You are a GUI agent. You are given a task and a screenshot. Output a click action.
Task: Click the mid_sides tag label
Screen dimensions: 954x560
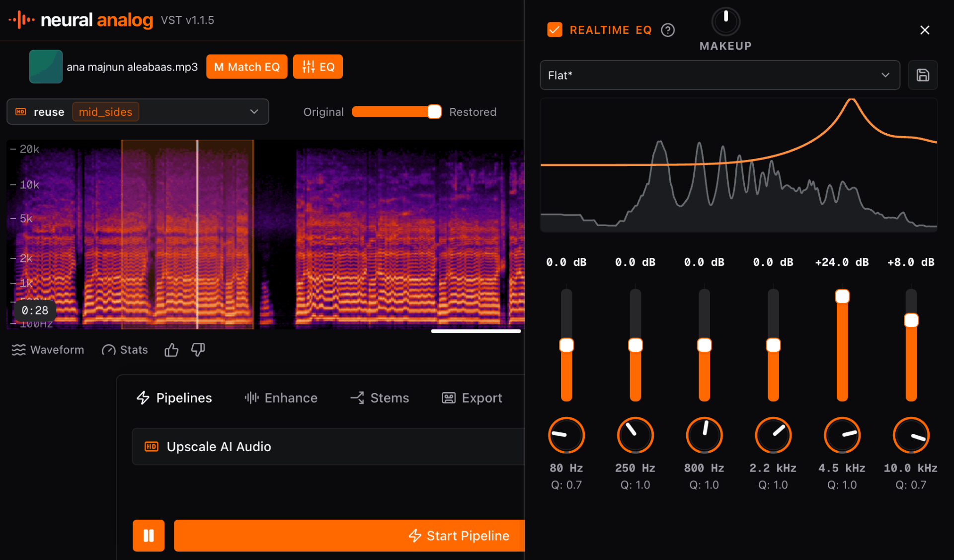pyautogui.click(x=105, y=112)
